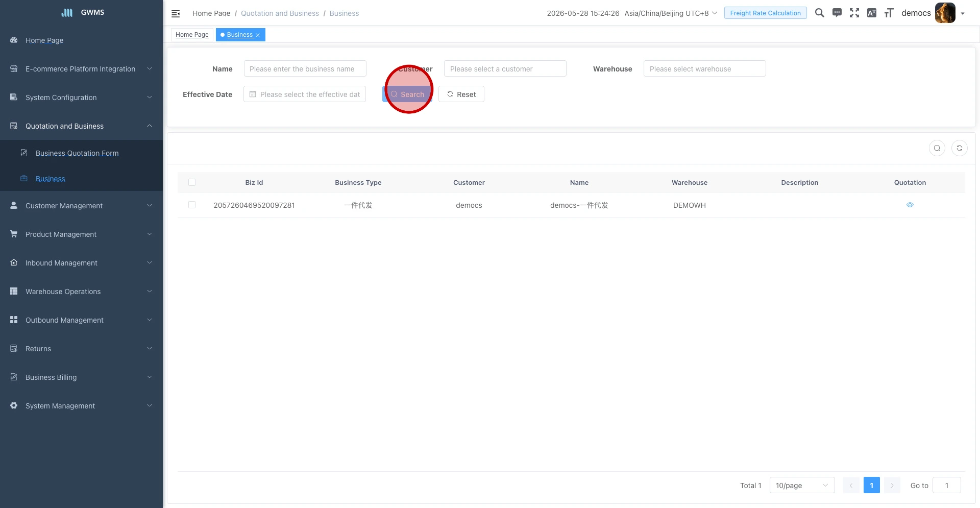
Task: Click the Biz Id 2057260469520097281 cell
Action: click(x=254, y=205)
